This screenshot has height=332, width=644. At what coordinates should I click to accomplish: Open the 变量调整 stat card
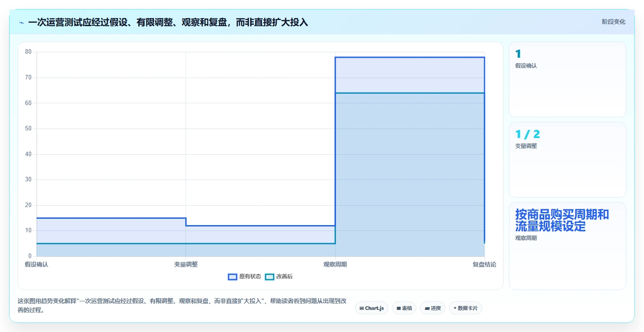568,160
